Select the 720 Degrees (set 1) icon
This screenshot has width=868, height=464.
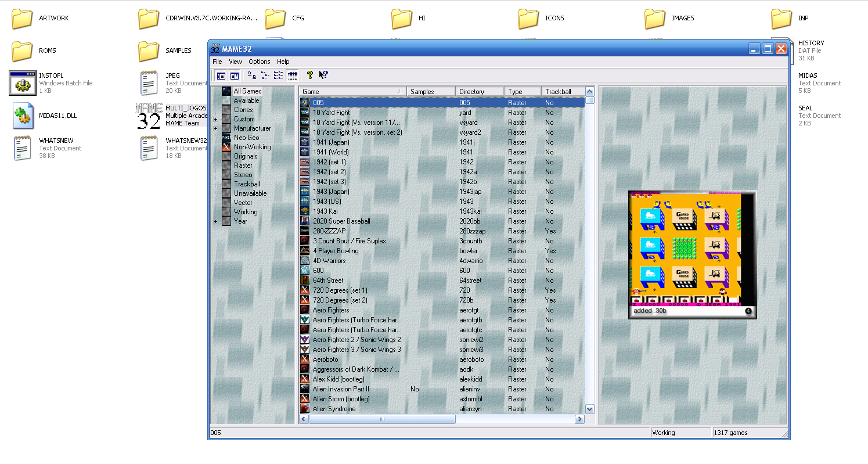click(304, 290)
